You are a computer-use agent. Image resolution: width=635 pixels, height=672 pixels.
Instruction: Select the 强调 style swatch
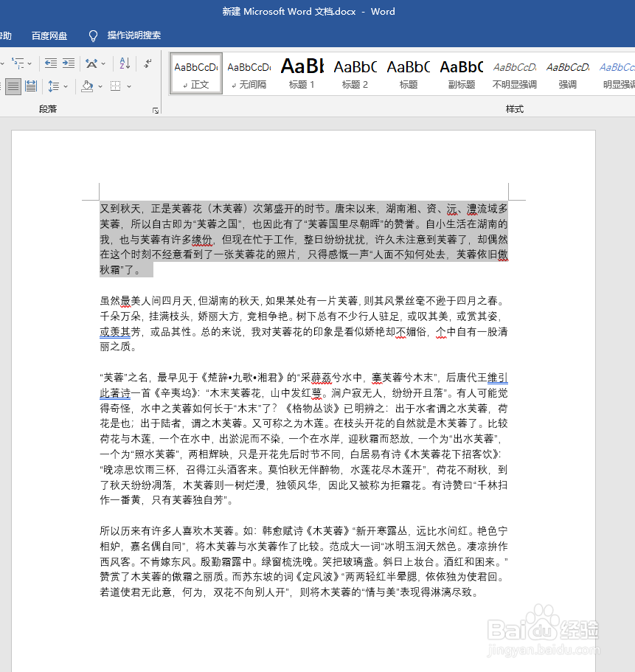[566, 73]
